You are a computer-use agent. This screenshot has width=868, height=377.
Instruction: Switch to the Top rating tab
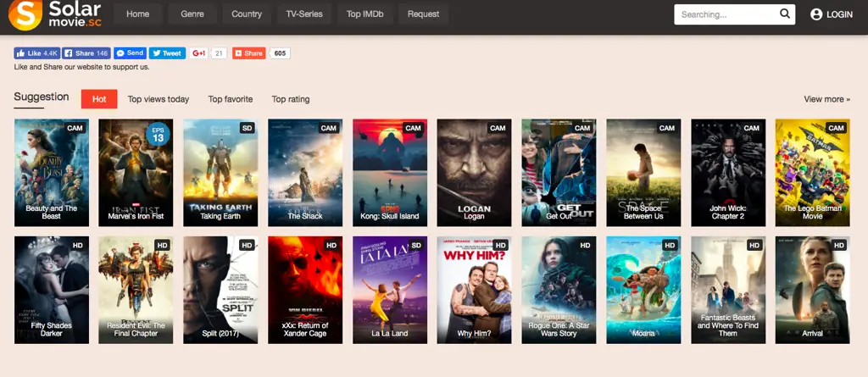(291, 99)
